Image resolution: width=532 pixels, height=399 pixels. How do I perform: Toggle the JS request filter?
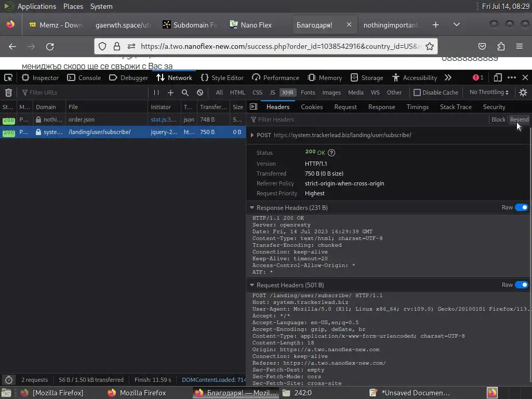[272, 92]
